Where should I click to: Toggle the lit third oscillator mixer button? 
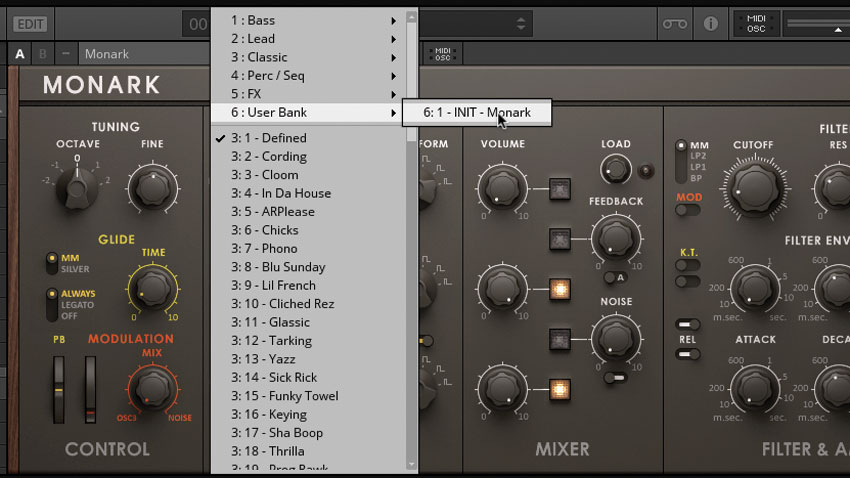tap(560, 389)
